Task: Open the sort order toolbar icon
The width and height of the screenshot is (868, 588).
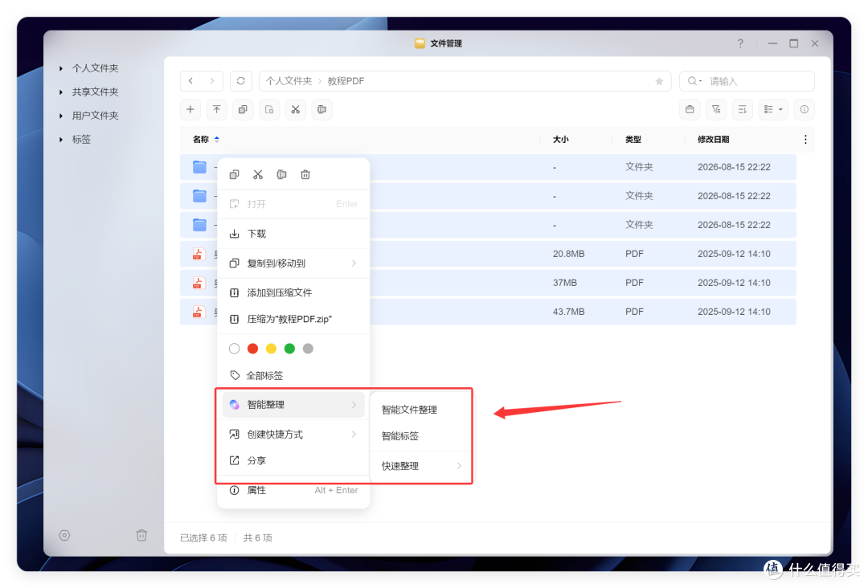Action: (x=743, y=109)
